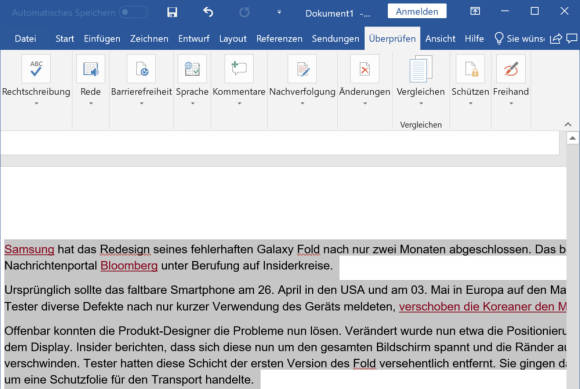Open the Hilfe tab
The width and height of the screenshot is (580, 389).
(474, 38)
